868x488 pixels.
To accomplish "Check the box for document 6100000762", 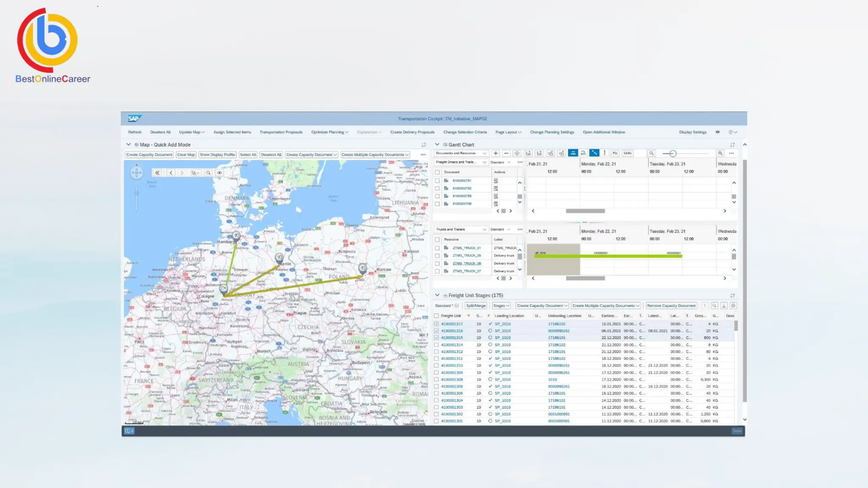I will pyautogui.click(x=437, y=189).
